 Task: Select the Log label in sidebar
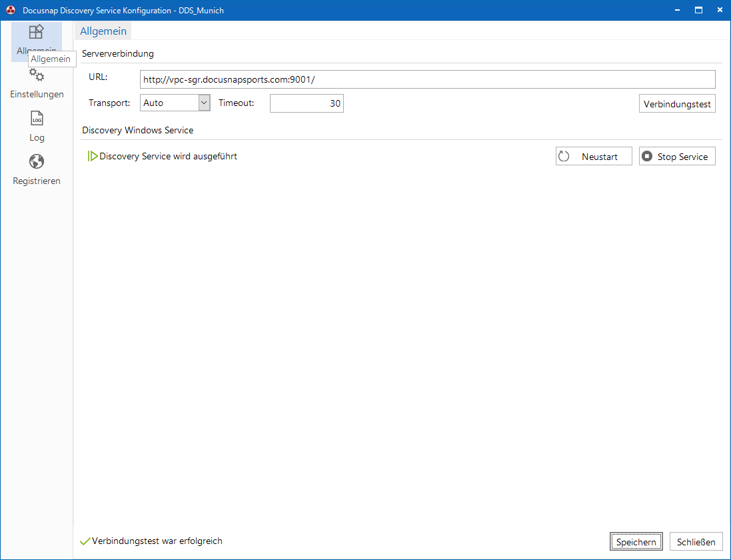tap(37, 137)
